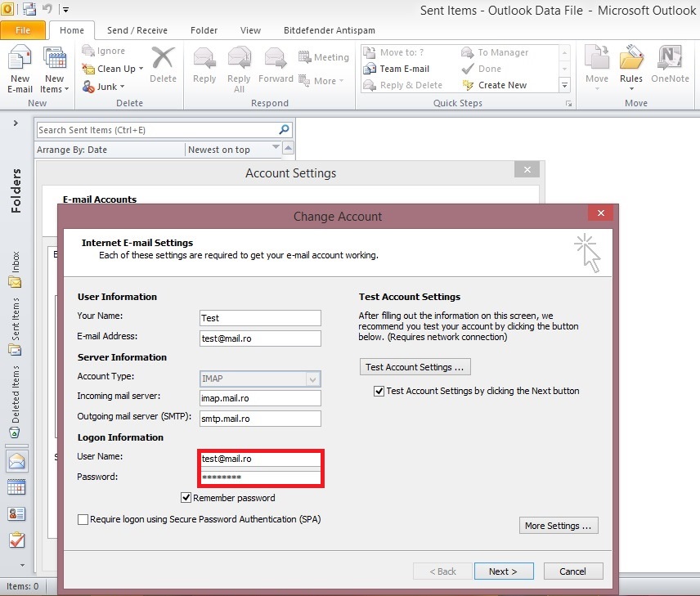Click the Password field
Image resolution: width=700 pixels, height=596 pixels.
click(260, 477)
